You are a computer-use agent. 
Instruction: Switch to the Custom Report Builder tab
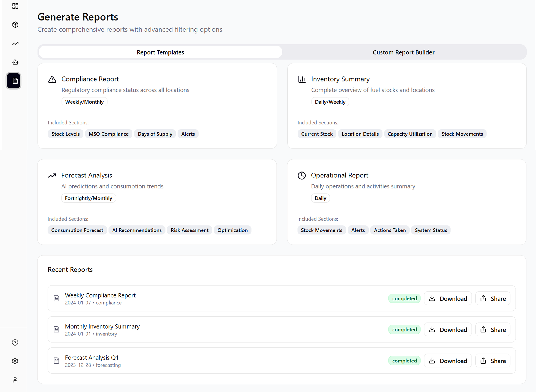(x=404, y=52)
